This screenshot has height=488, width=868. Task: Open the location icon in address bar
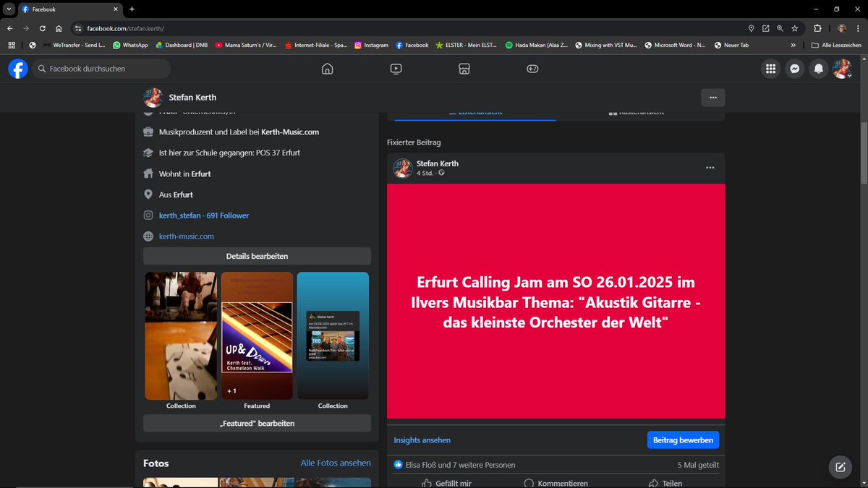[x=751, y=28]
